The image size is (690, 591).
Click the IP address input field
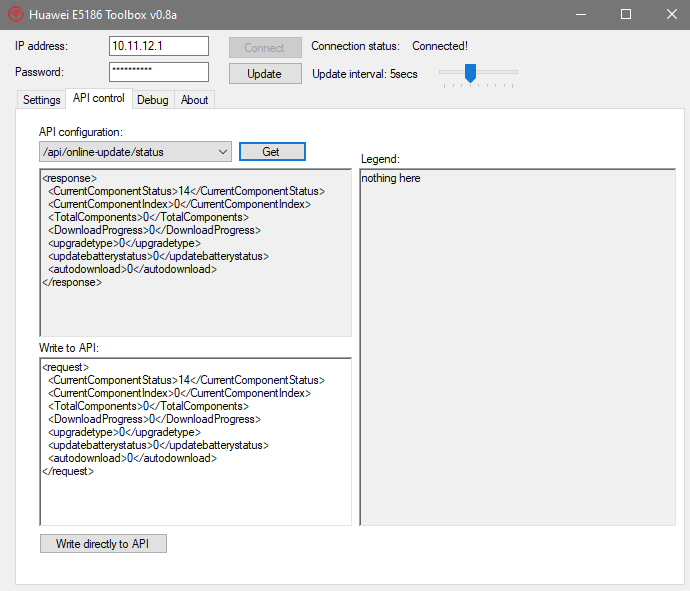[x=158, y=46]
